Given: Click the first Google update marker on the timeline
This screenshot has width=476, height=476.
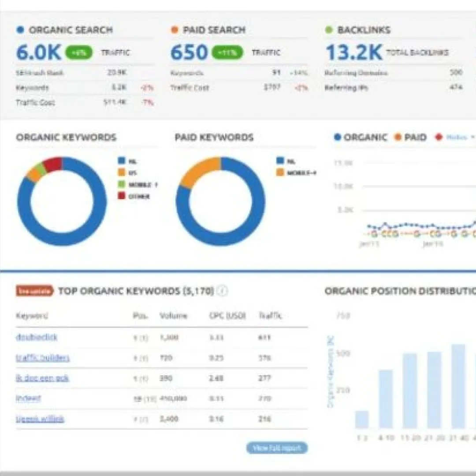Looking at the screenshot, I should [x=374, y=234].
